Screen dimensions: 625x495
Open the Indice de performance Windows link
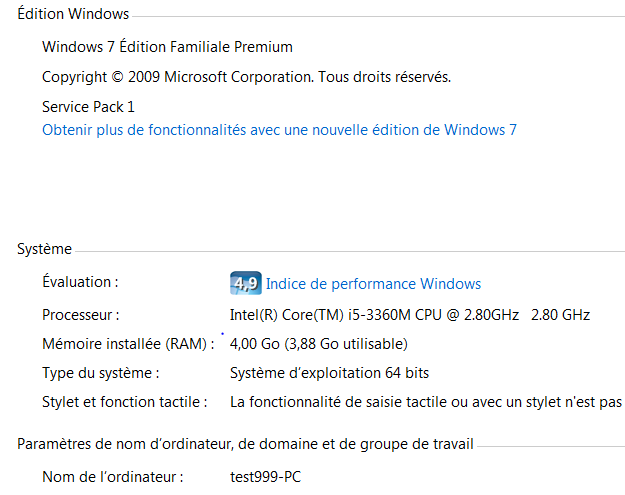coord(373,284)
